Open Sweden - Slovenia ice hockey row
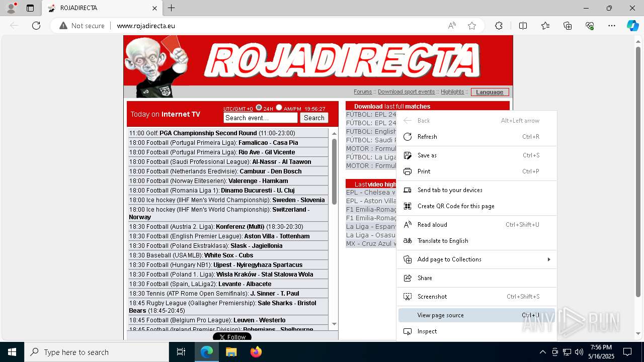 (x=228, y=200)
